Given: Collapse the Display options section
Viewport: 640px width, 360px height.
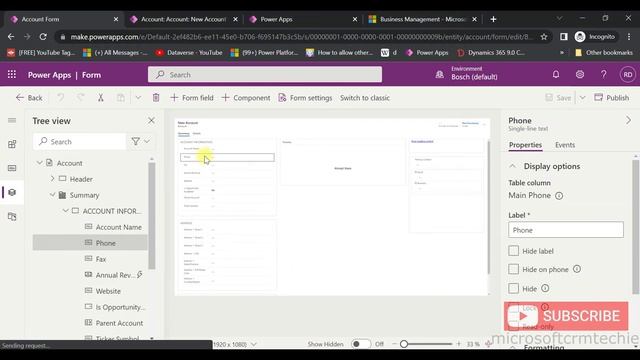Looking at the screenshot, I should click(x=512, y=166).
